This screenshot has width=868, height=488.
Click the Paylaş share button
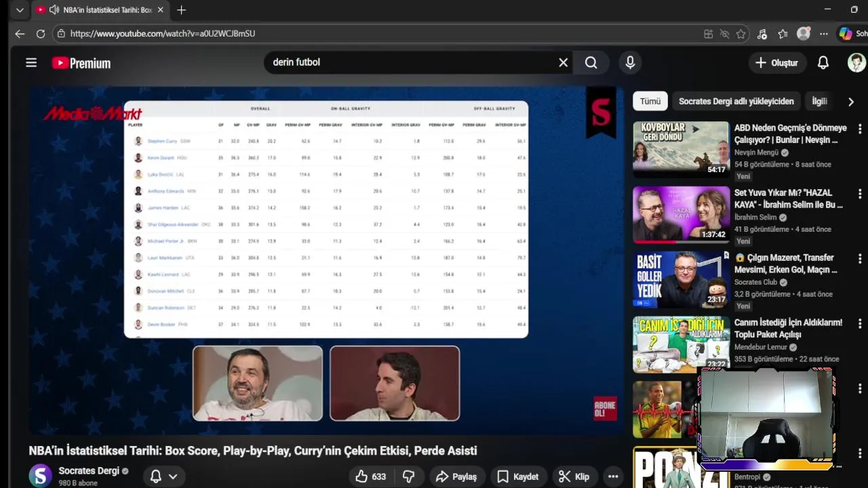click(x=456, y=476)
